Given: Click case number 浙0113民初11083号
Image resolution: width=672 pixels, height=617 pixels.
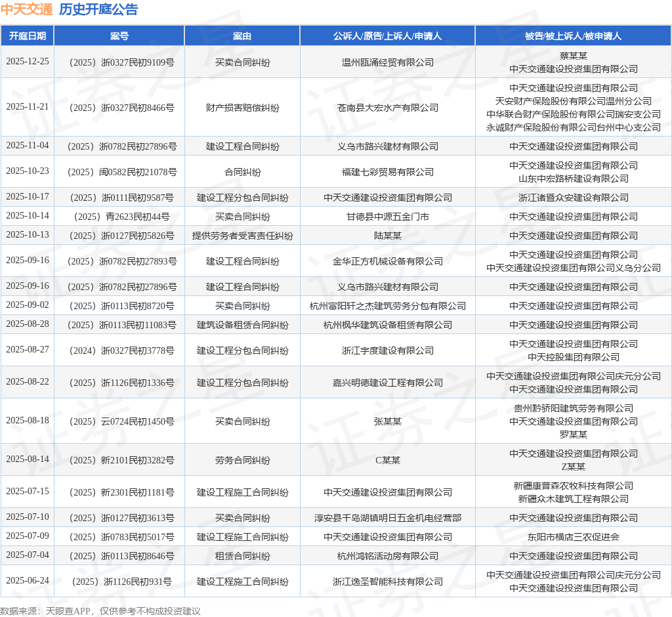Looking at the screenshot, I should 121,325.
